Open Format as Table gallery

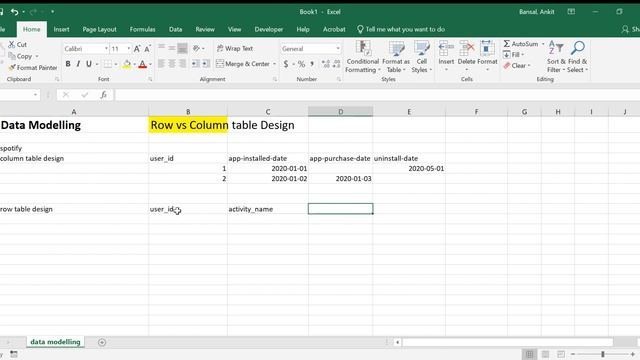coord(396,57)
